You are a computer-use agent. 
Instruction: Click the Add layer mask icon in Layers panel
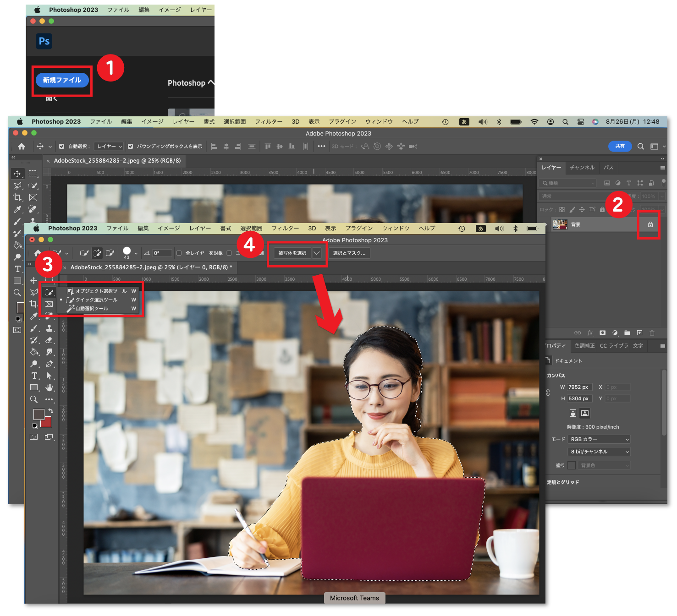[602, 333]
